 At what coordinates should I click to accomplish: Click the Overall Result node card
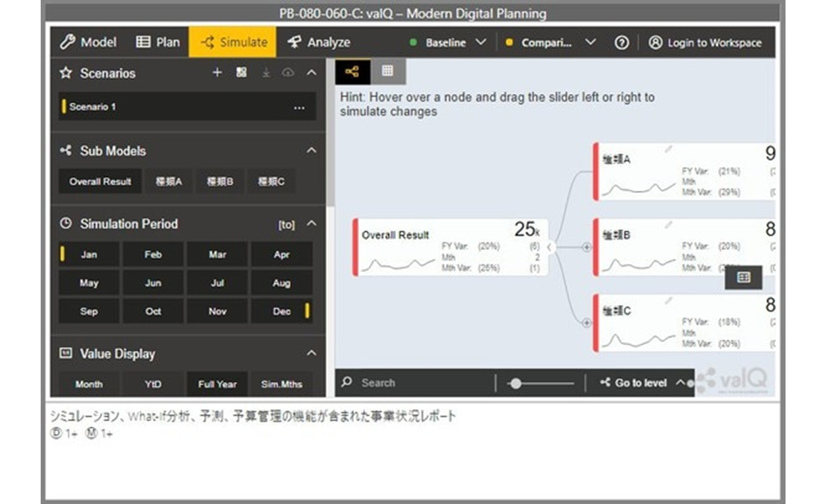click(451, 247)
